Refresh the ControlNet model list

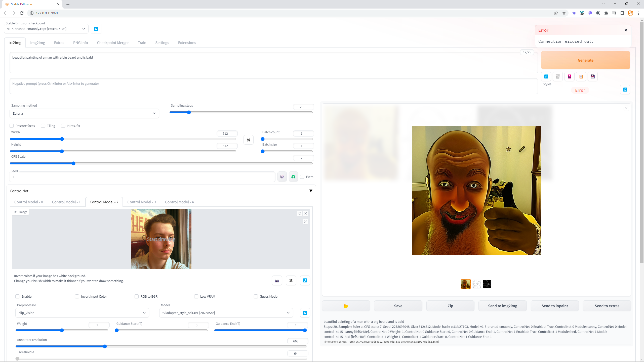[305, 313]
